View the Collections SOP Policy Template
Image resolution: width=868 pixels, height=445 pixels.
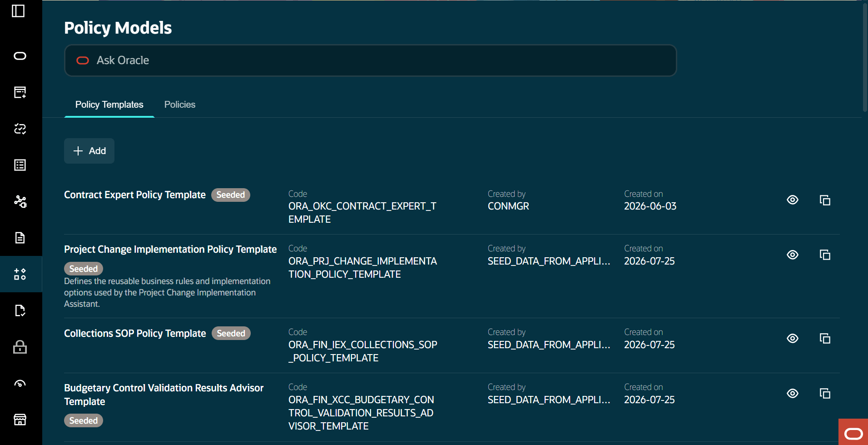click(x=793, y=339)
